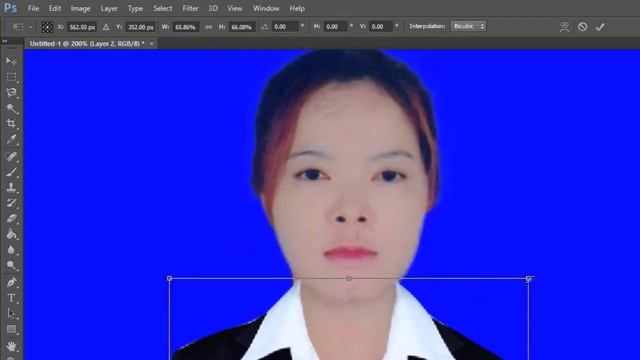Select the Blur tool
This screenshot has height=360, width=640.
click(11, 250)
